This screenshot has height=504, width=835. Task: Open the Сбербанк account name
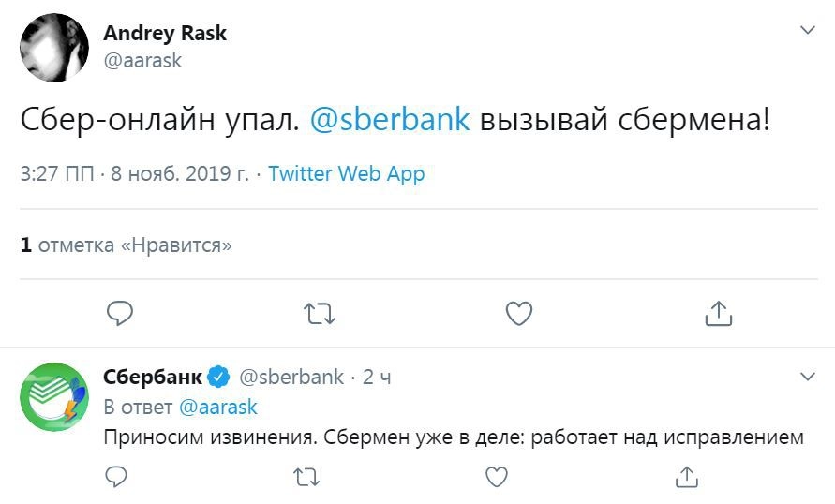click(152, 378)
